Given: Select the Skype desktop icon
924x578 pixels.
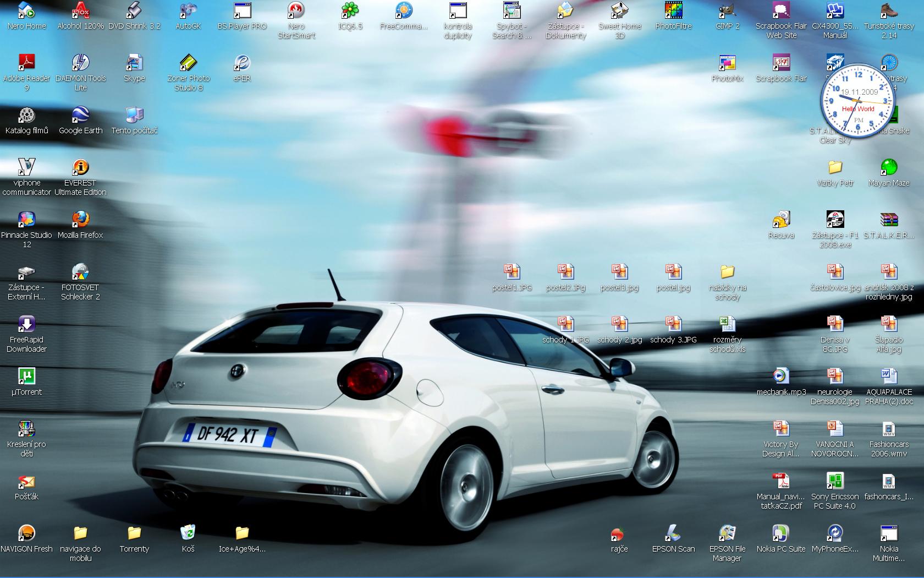Looking at the screenshot, I should 134,63.
